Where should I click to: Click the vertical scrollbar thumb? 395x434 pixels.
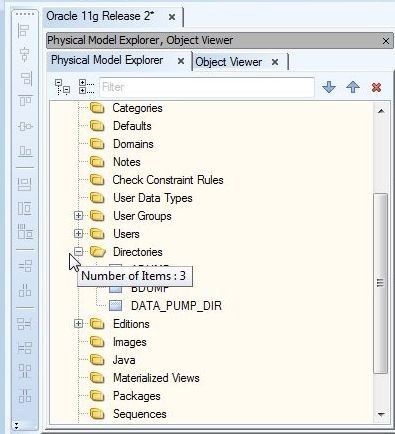pos(381,283)
